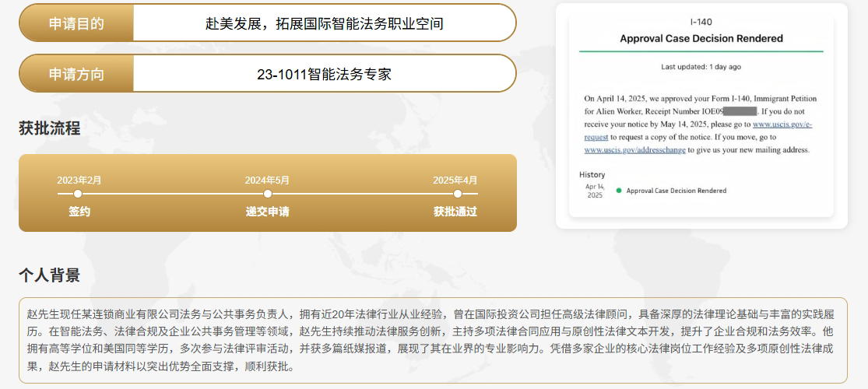The width and height of the screenshot is (868, 389).
Task: Click the green status dot in History
Action: point(619,191)
